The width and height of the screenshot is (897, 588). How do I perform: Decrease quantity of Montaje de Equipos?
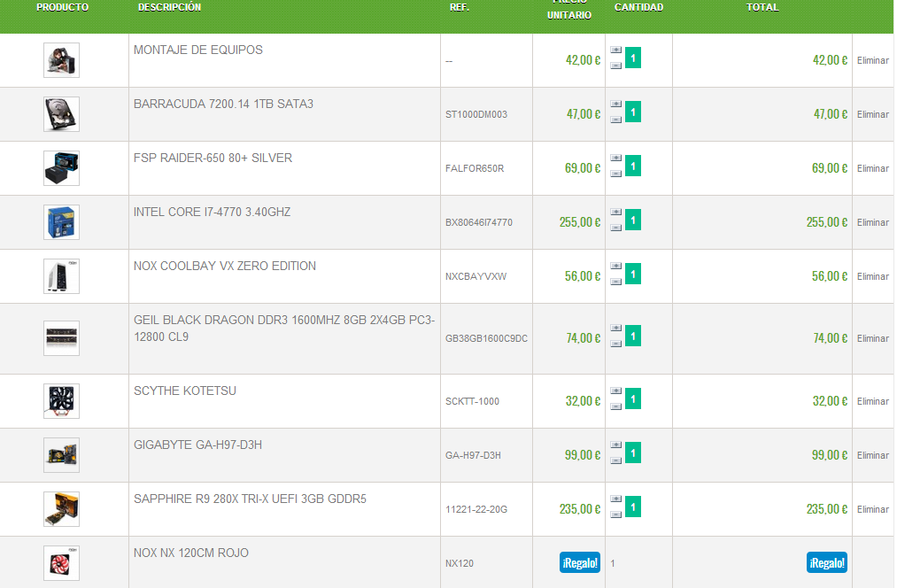(615, 66)
